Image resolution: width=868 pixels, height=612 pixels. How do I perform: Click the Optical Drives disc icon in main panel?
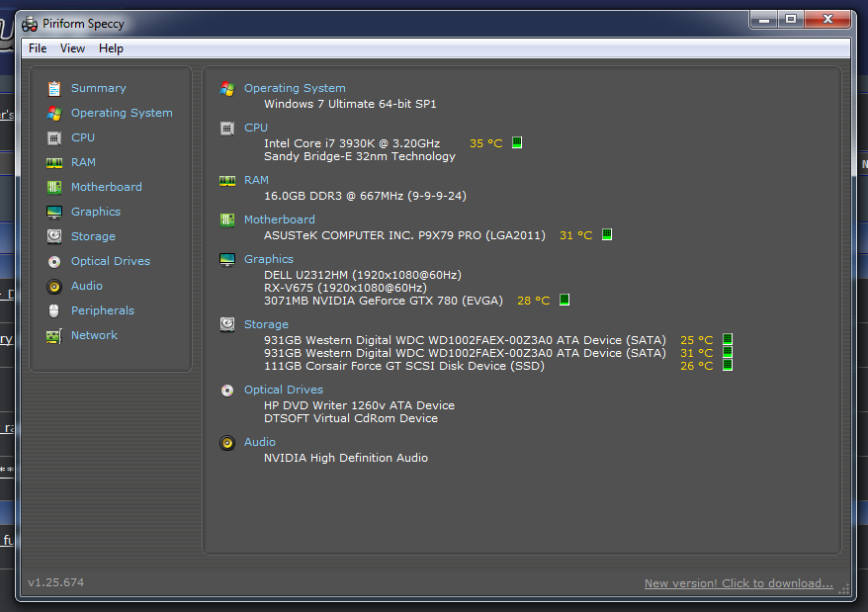[x=227, y=391]
